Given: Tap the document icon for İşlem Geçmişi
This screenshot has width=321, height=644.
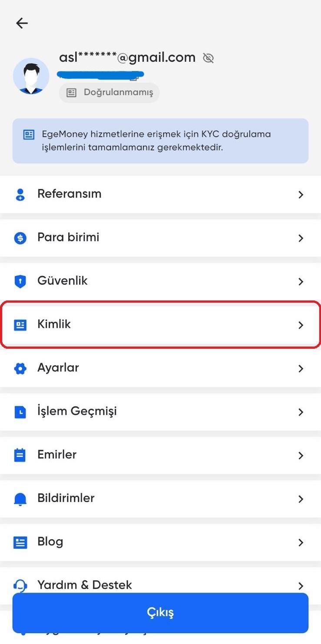Looking at the screenshot, I should (x=20, y=412).
